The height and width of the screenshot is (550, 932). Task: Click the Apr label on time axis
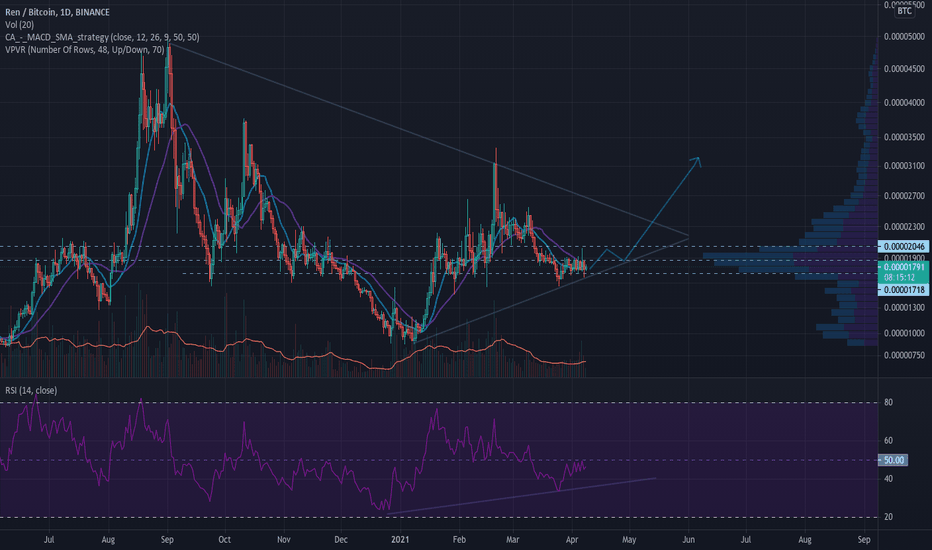click(572, 540)
